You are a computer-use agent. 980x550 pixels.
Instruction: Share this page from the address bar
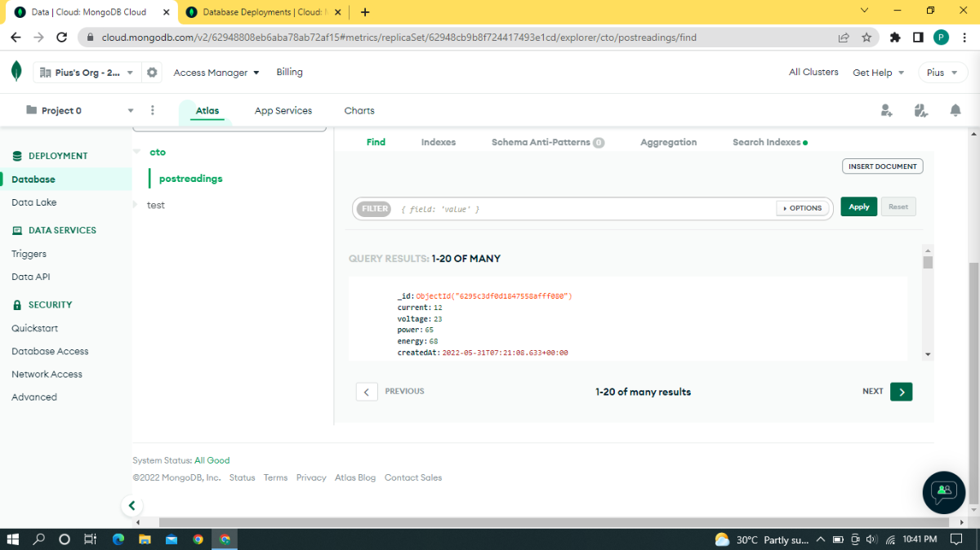point(844,38)
